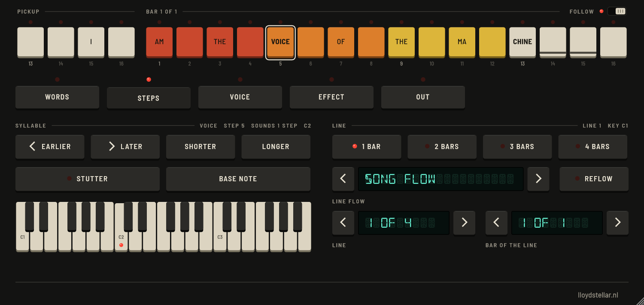Open the OUT mode tab
The width and height of the screenshot is (644, 305).
[x=423, y=97]
